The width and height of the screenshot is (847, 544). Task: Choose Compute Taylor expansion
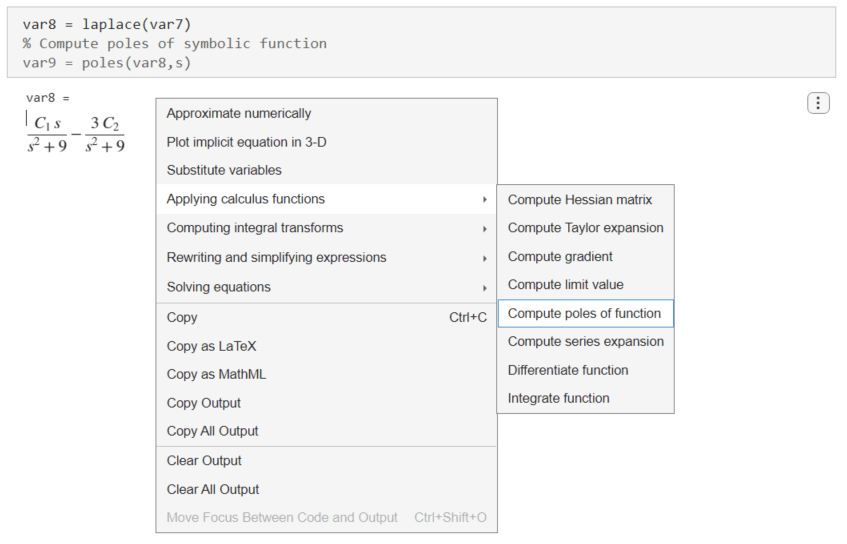tap(585, 228)
